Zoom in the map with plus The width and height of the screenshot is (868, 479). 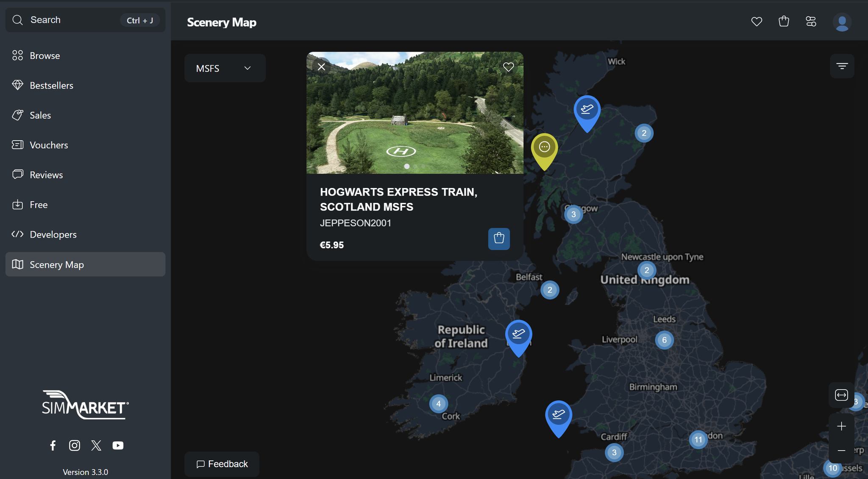pyautogui.click(x=841, y=426)
